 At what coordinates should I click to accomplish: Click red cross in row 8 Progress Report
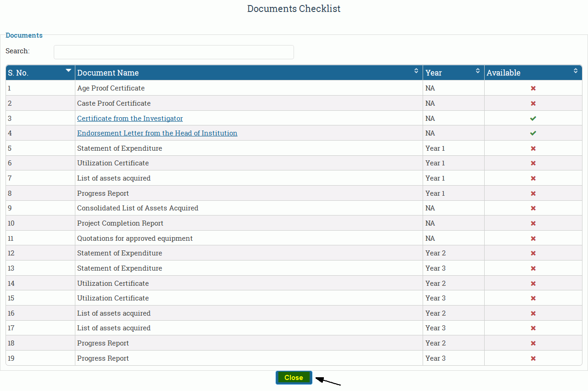coord(533,193)
